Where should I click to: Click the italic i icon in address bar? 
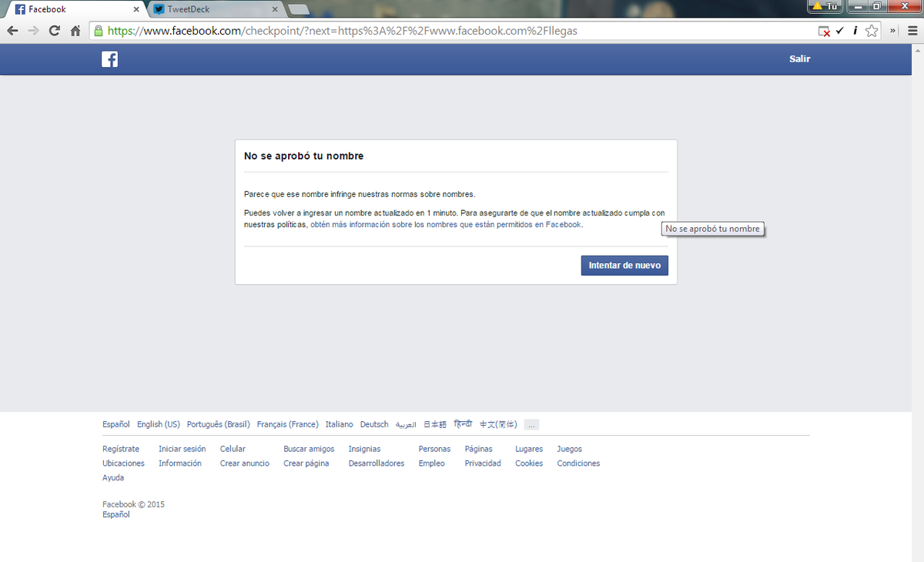855,31
